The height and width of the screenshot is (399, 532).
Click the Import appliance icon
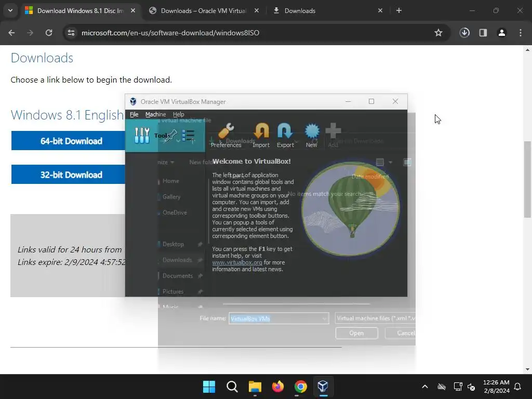(x=261, y=136)
